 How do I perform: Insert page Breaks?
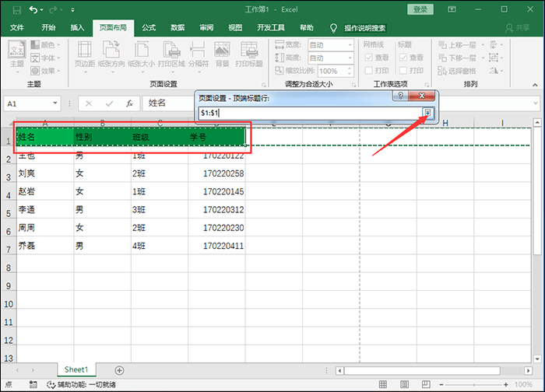pyautogui.click(x=199, y=56)
